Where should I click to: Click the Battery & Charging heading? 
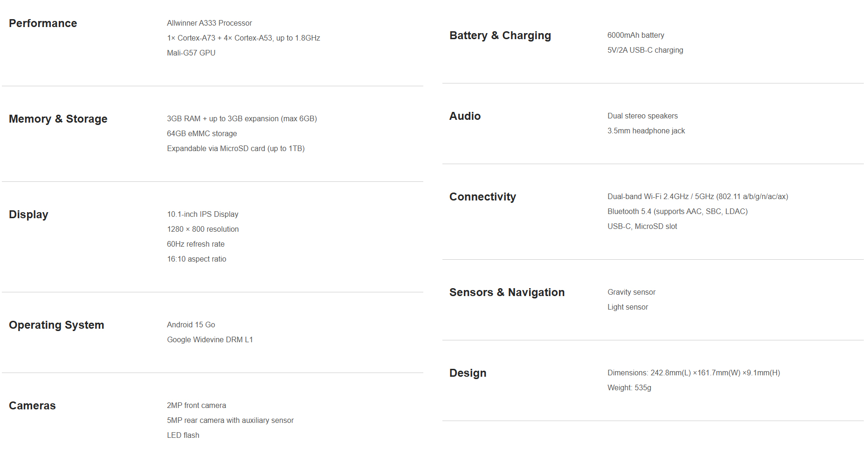[500, 35]
